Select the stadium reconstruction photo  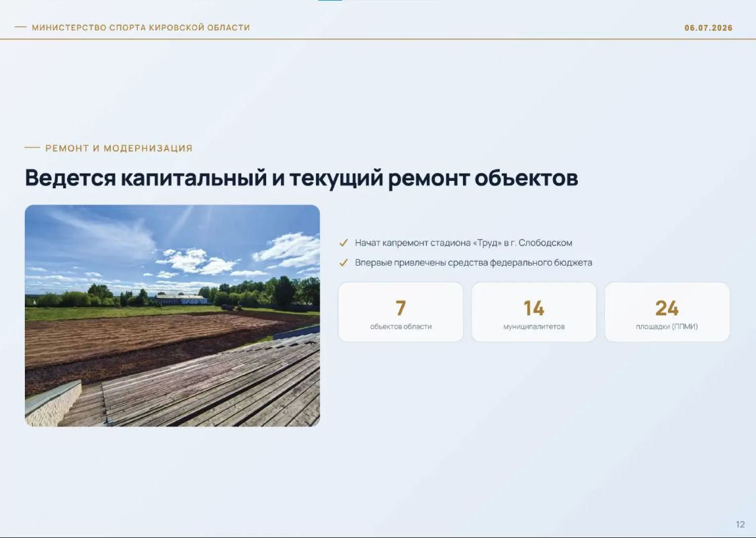tap(172, 315)
